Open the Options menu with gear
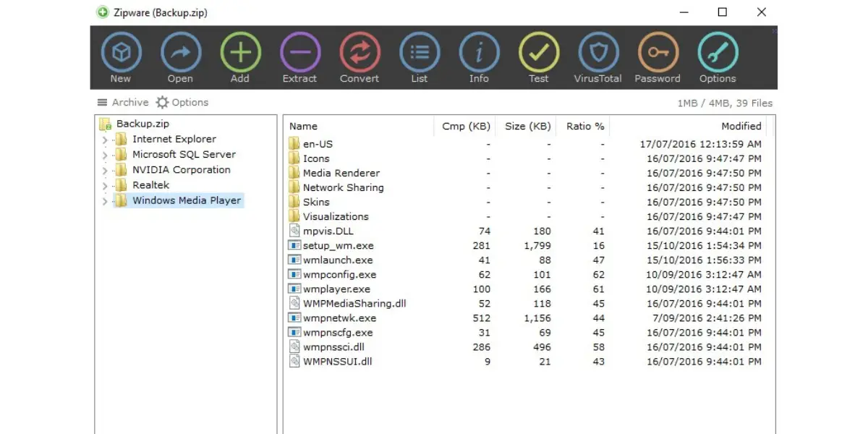The height and width of the screenshot is (434, 868). tap(182, 103)
